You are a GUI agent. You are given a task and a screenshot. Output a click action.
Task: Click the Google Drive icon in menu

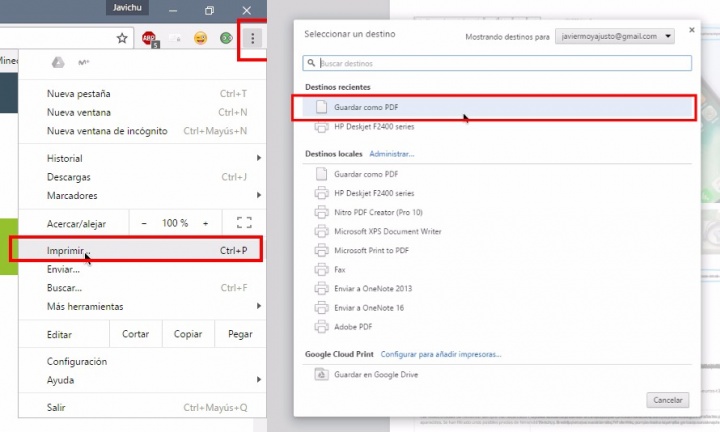[x=58, y=62]
